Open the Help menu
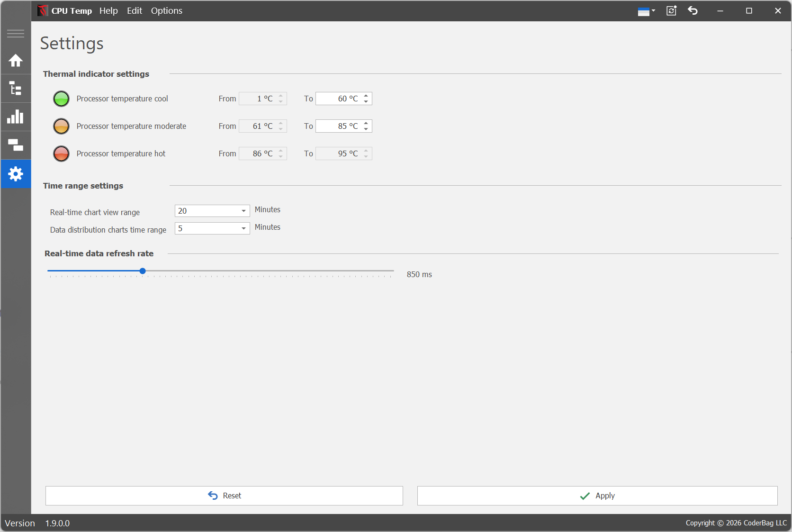Viewport: 792px width, 532px height. point(108,11)
